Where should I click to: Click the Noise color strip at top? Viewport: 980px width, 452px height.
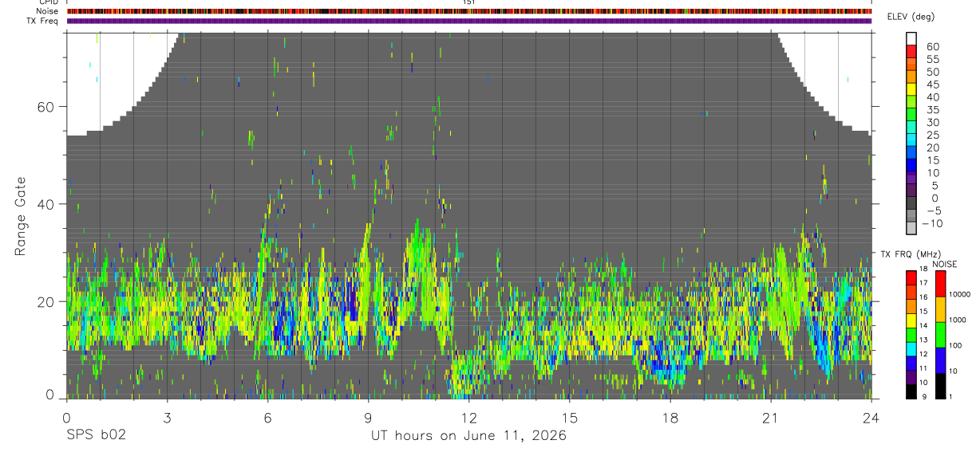(469, 11)
